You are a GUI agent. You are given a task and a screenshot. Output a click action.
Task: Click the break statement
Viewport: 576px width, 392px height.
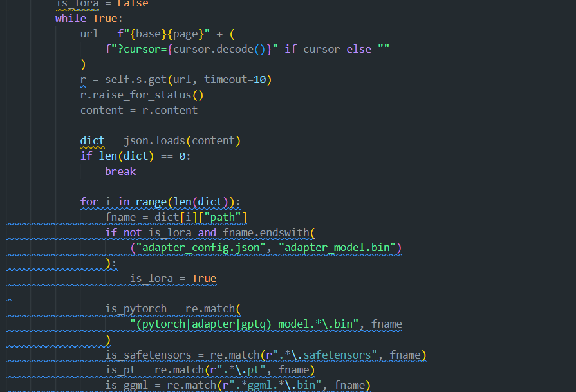click(120, 171)
